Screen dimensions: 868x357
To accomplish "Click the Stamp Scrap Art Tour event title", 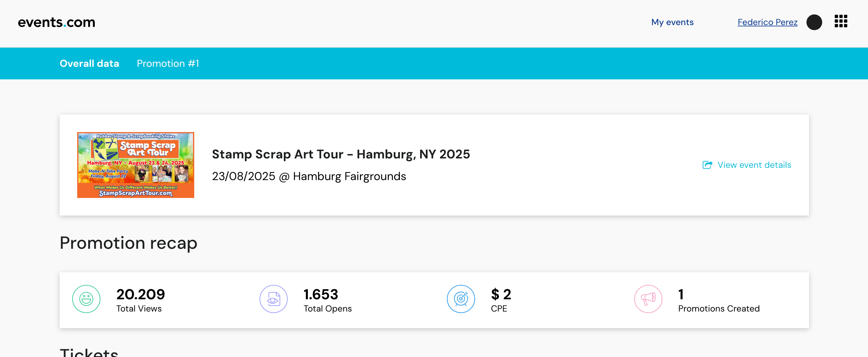I will coord(341,154).
